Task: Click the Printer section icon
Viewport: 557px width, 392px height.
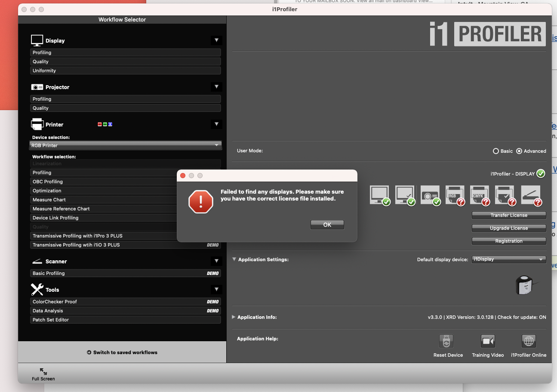Action: click(37, 124)
